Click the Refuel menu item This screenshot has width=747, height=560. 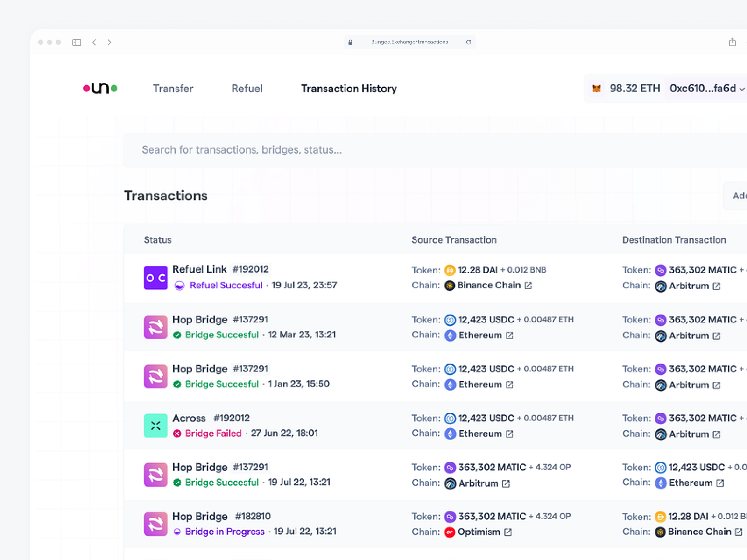click(247, 88)
